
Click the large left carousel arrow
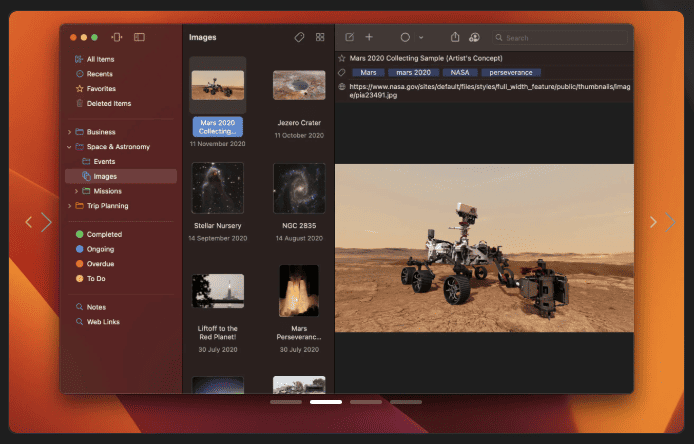(x=46, y=222)
